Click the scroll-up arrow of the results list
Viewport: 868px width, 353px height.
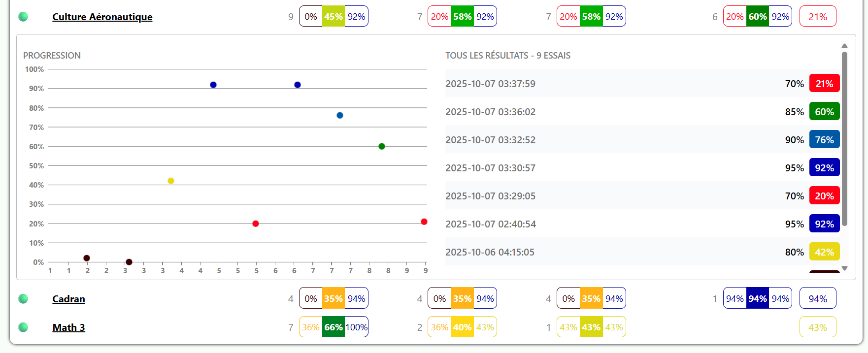(x=844, y=46)
